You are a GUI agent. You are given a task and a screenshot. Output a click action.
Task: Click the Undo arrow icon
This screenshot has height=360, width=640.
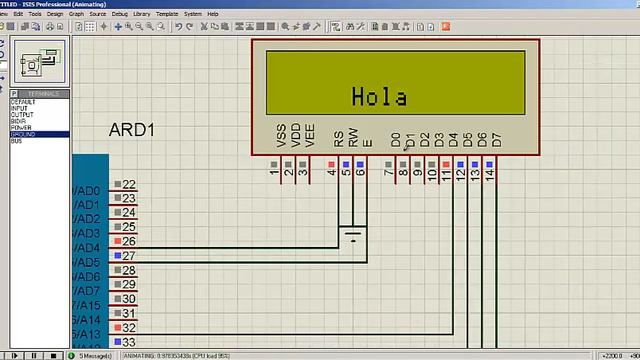[178, 27]
